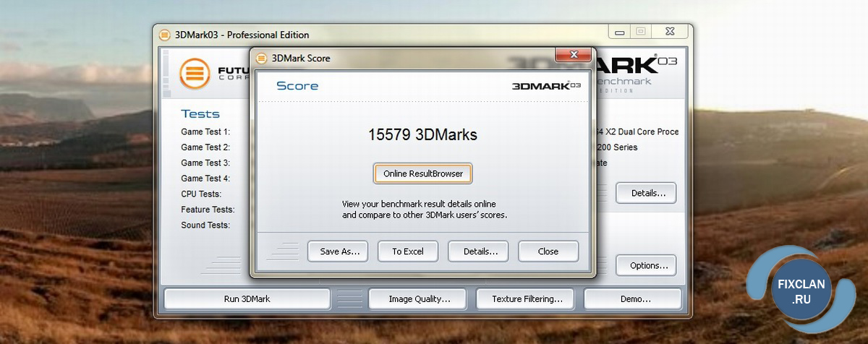Screen dimensions: 868x344
Task: Open Details in the 3DMark Score dialog
Action: pyautogui.click(x=478, y=251)
